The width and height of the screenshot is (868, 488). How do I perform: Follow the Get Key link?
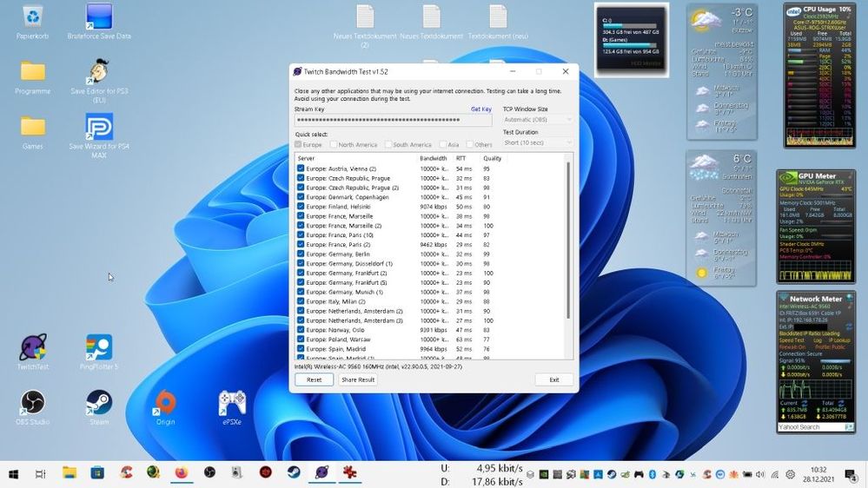[x=480, y=109]
